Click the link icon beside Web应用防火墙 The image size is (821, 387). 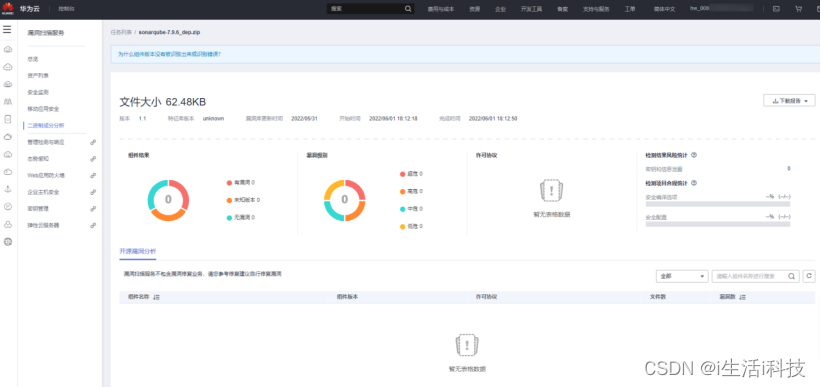[x=93, y=175]
